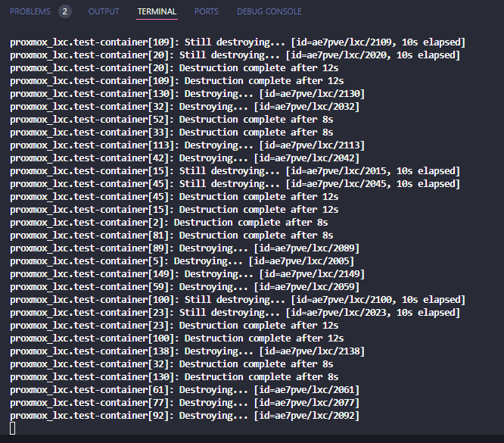The image size is (504, 443).
Task: Click test-container[15] Destruction complete after 12s
Action: click(x=174, y=210)
